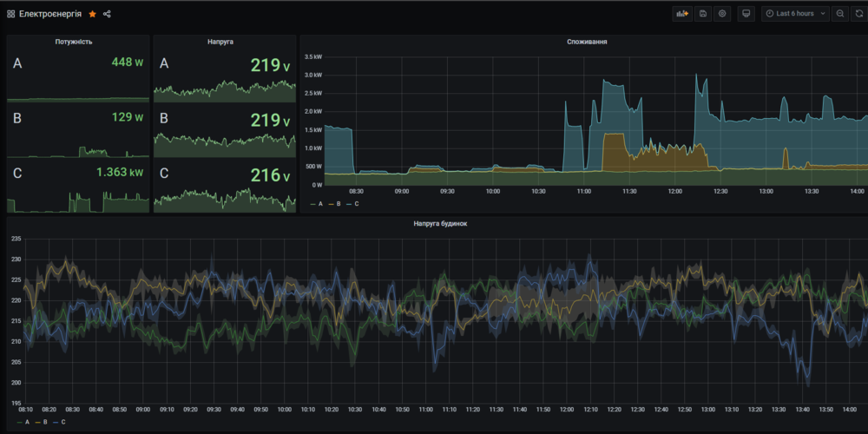The width and height of the screenshot is (868, 434).
Task: Share the dashboard via share icon
Action: (107, 14)
